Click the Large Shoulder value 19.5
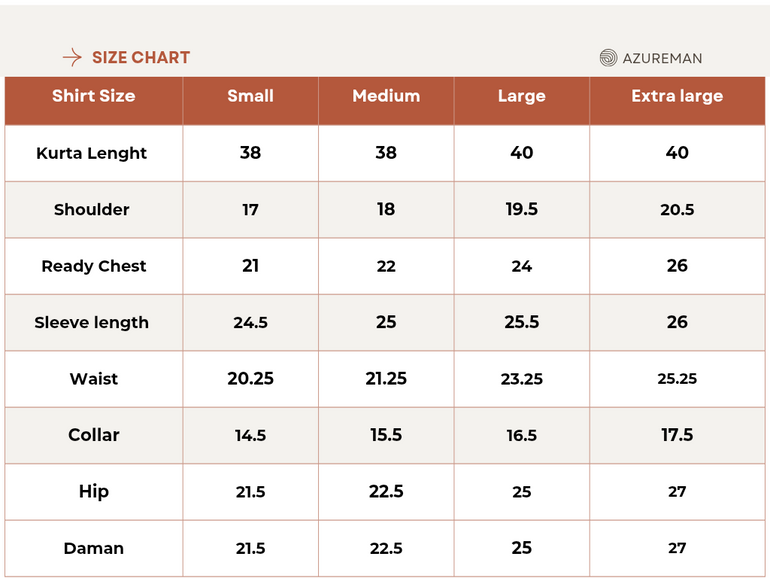 [x=521, y=209]
